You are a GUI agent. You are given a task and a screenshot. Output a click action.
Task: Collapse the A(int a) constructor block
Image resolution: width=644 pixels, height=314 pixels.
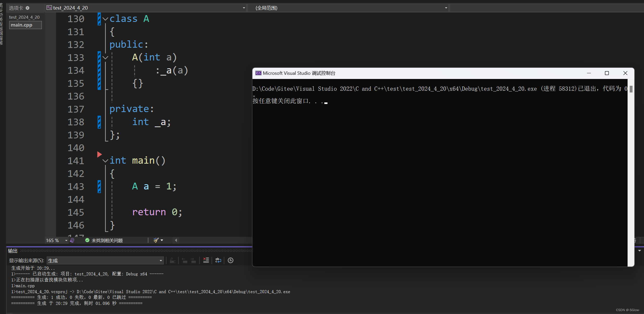click(x=105, y=58)
